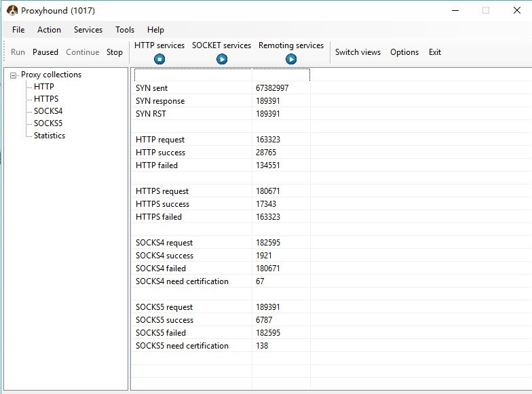The image size is (532, 394).
Task: Close the Proxyhound window
Action: click(517, 11)
